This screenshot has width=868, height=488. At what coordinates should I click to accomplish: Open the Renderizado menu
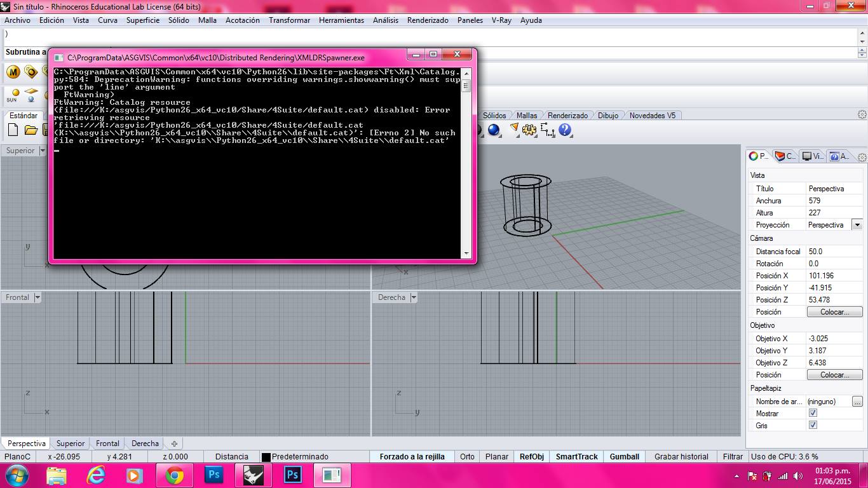(x=428, y=20)
